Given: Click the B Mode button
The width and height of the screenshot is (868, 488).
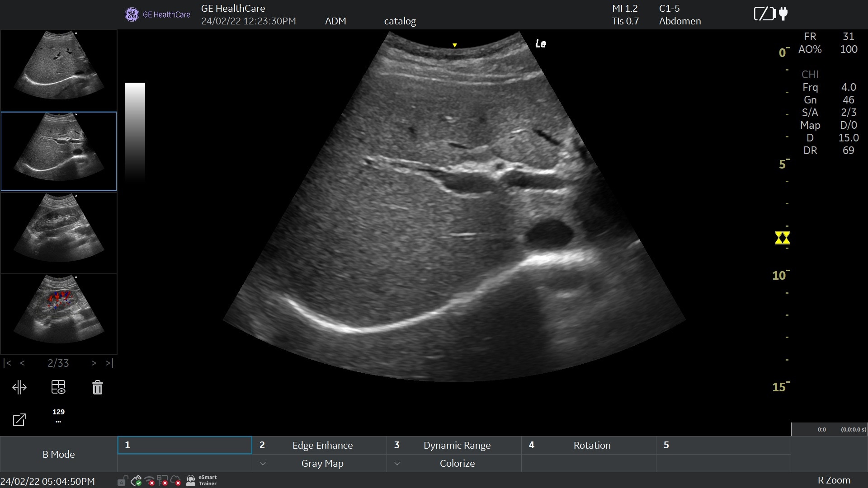Looking at the screenshot, I should [x=59, y=454].
